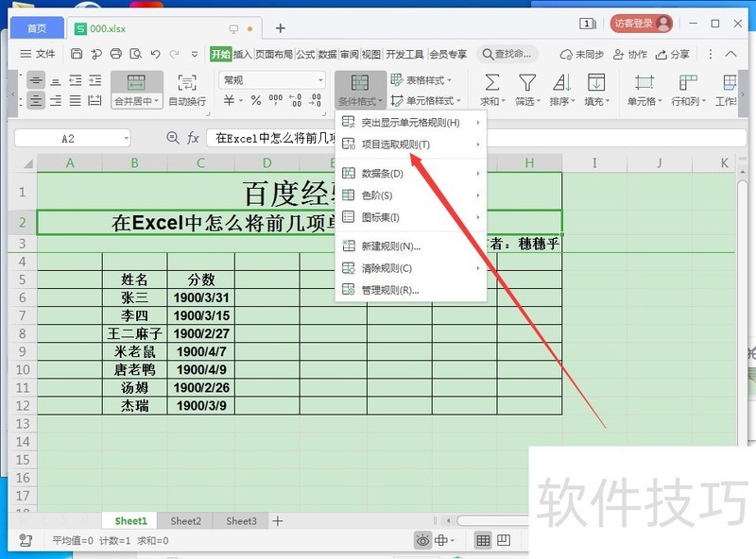Image resolution: width=756 pixels, height=559 pixels.
Task: Click the decrease indent icon
Action: [x=76, y=80]
